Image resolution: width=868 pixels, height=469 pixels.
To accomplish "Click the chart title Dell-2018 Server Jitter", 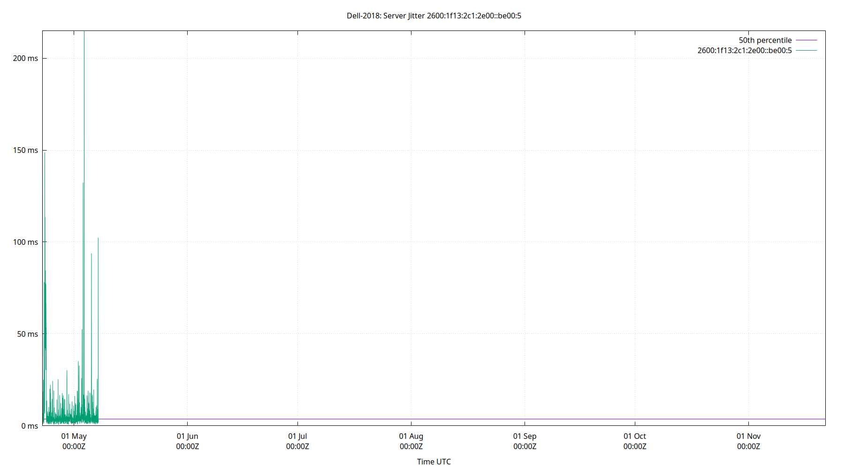I will [433, 15].
